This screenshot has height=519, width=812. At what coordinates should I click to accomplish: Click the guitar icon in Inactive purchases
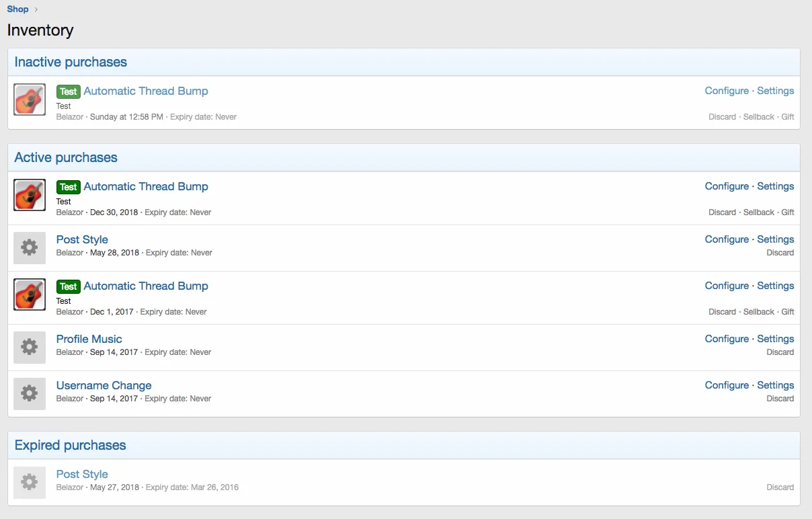(30, 99)
